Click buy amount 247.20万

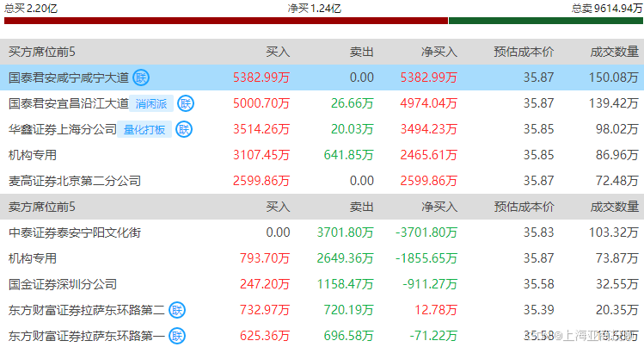[265, 284]
